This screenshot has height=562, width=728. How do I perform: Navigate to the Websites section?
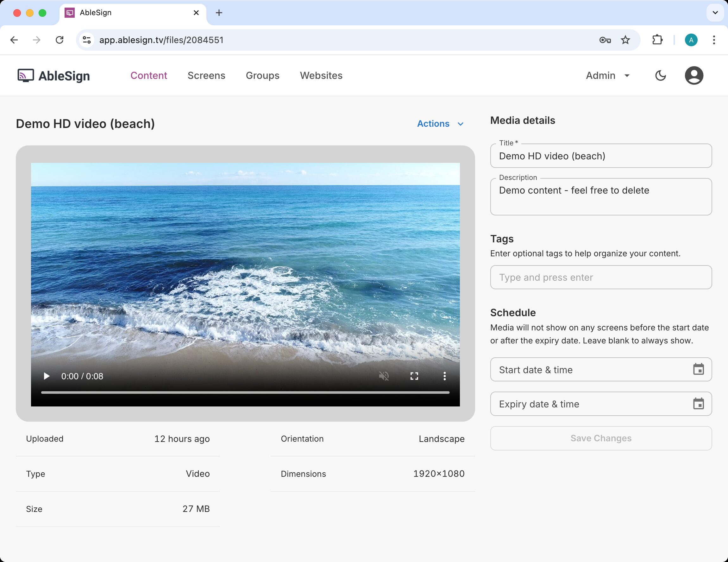tap(321, 75)
